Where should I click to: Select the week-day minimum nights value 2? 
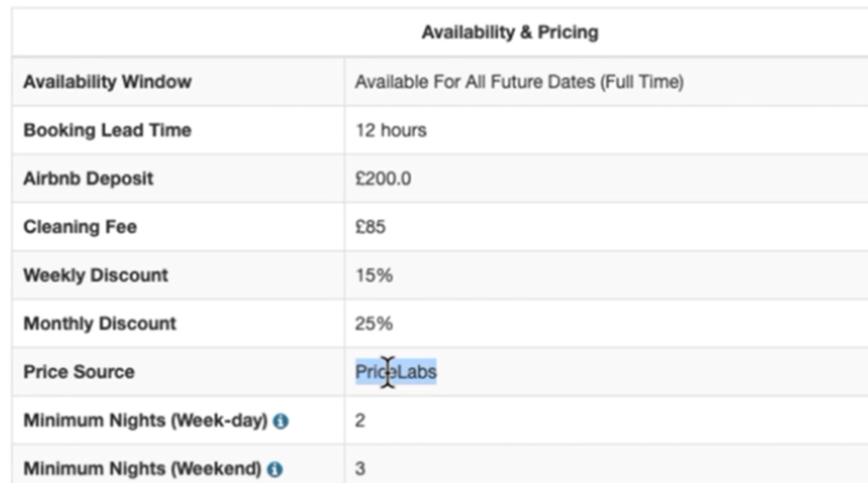pyautogui.click(x=360, y=420)
